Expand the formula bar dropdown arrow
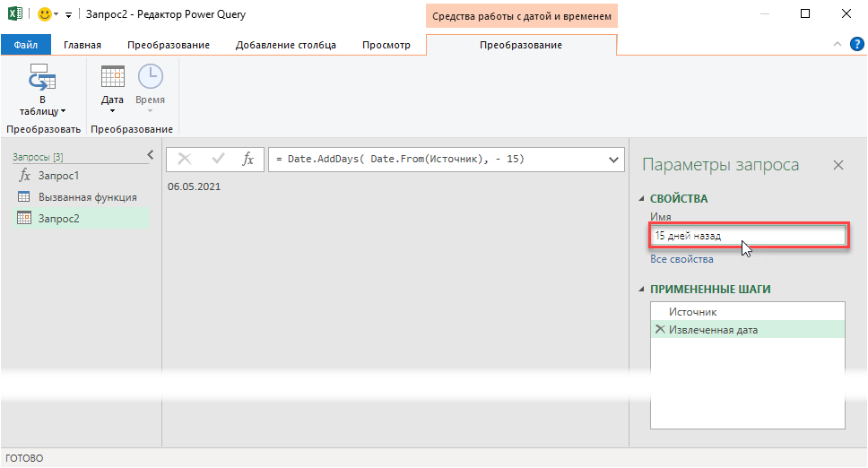 coord(614,159)
